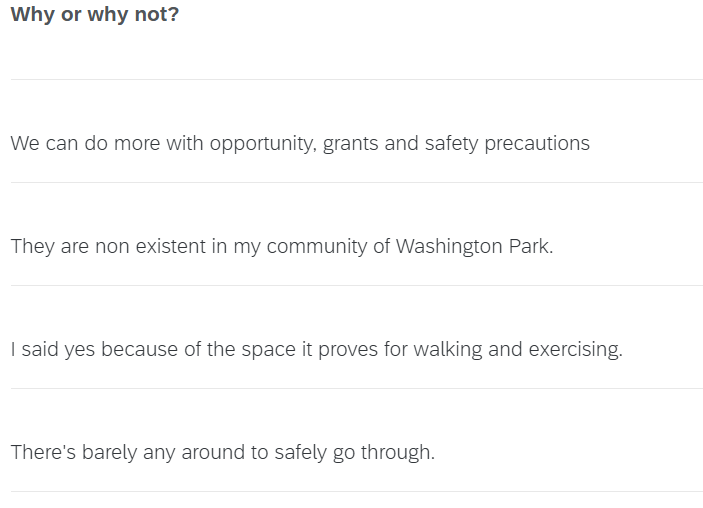This screenshot has width=703, height=508.
Task: Click the word "barely" in last response
Action: pos(109,453)
